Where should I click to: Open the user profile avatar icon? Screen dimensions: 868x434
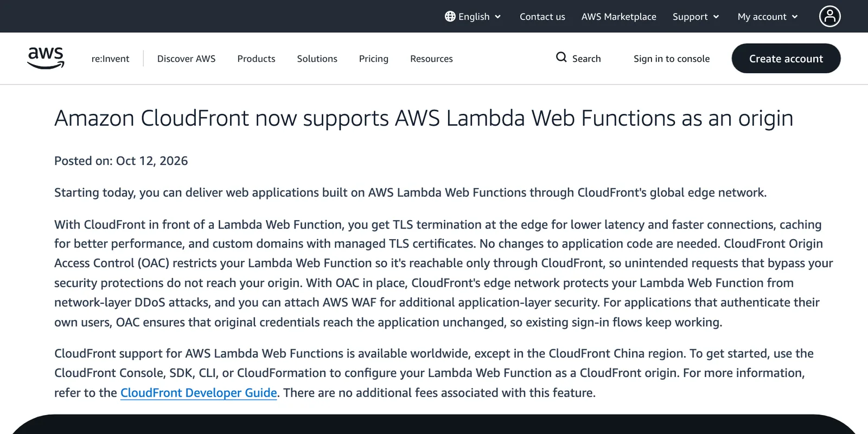click(829, 16)
